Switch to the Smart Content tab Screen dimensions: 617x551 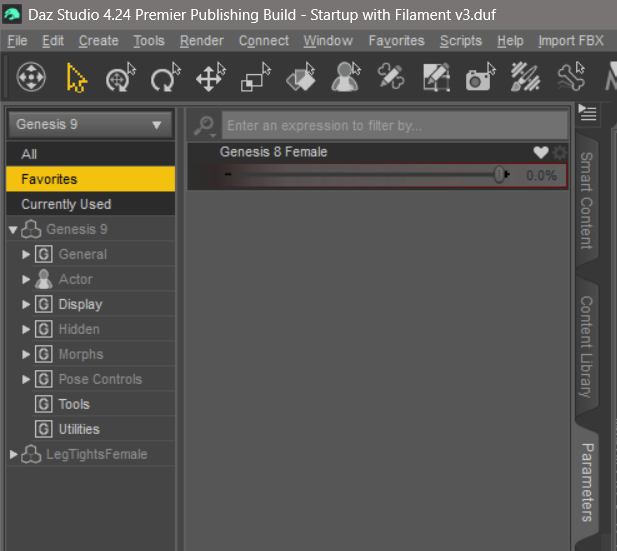coord(587,200)
